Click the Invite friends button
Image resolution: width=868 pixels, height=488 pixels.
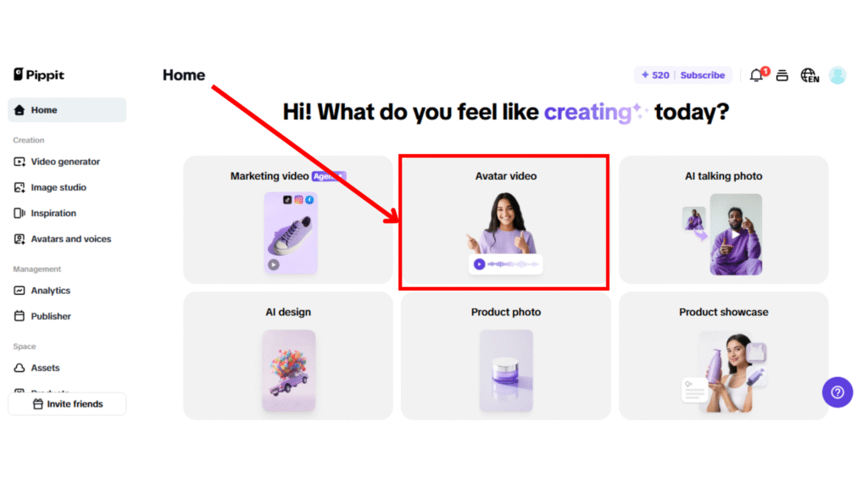tap(67, 404)
